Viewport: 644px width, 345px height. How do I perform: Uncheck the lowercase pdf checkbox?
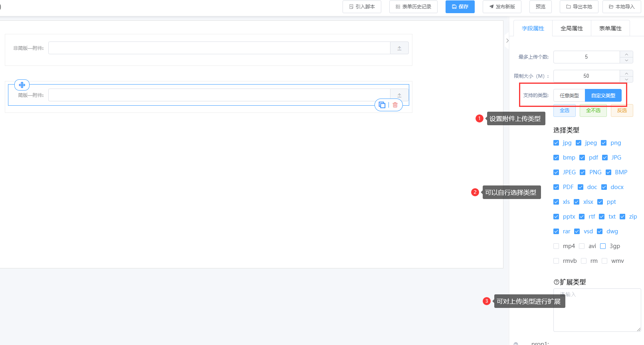coord(582,158)
